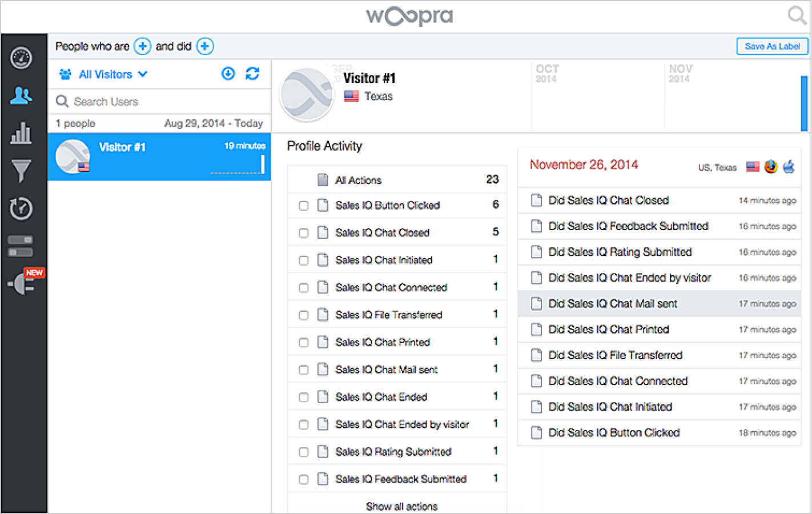
Task: Open the People section in sidebar
Action: [21, 95]
